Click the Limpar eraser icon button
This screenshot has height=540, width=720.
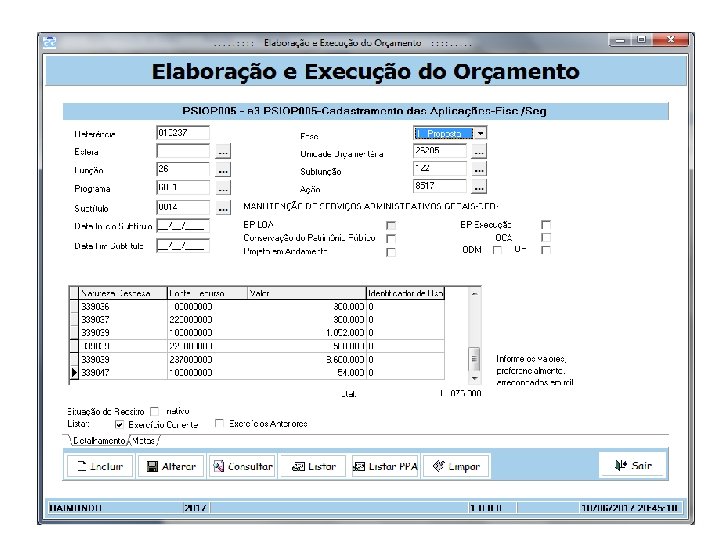pos(456,467)
